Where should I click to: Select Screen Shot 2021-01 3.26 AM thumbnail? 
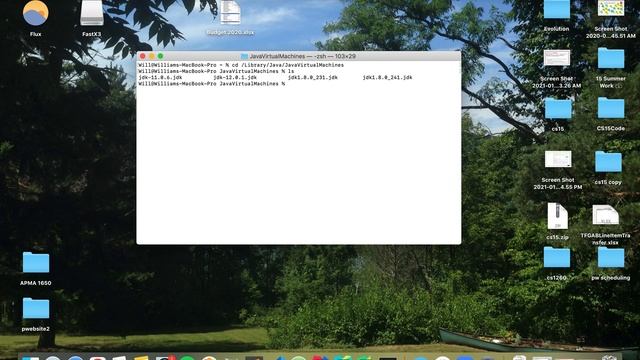tap(557, 58)
